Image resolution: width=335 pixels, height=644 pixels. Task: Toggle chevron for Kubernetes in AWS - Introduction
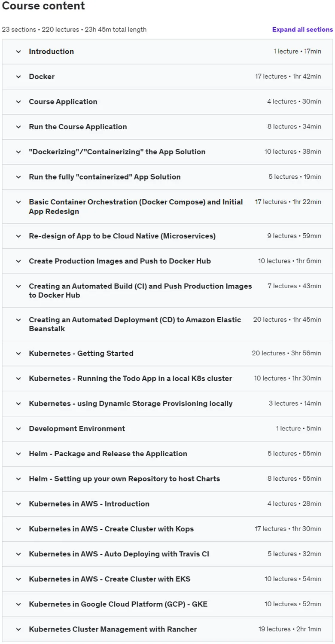tap(18, 504)
